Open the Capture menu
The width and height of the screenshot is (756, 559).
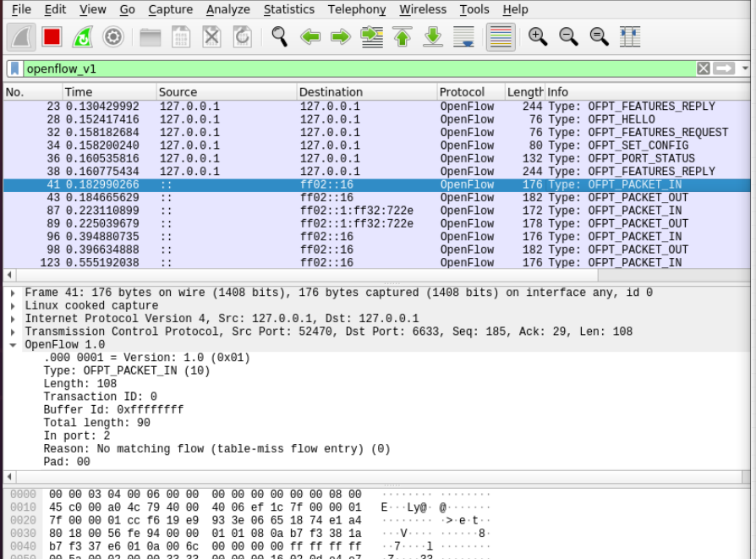point(171,9)
